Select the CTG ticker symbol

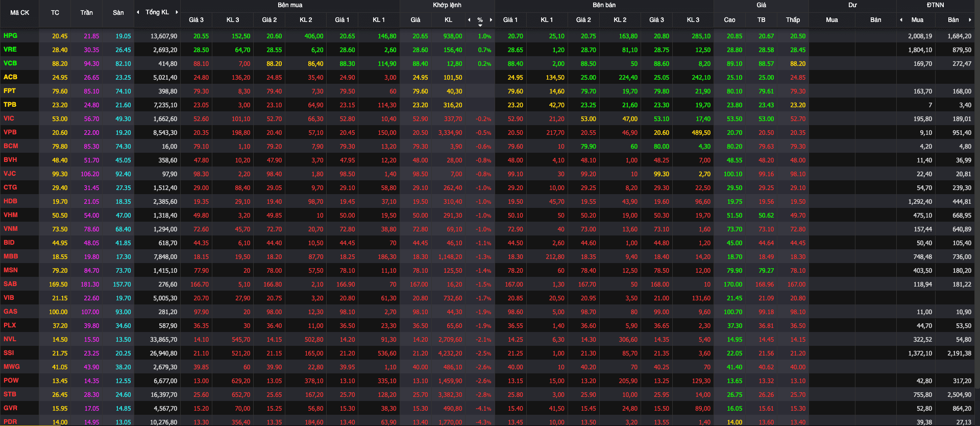click(x=10, y=187)
